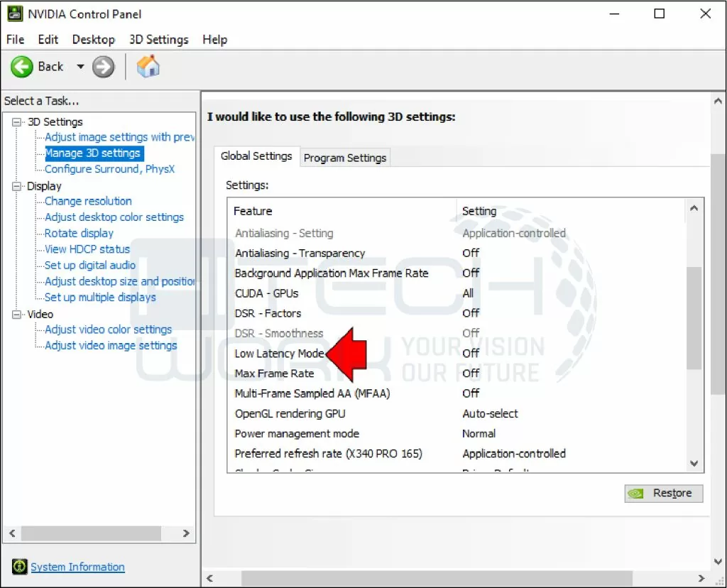Select the Low Latency Mode row

tap(457, 354)
